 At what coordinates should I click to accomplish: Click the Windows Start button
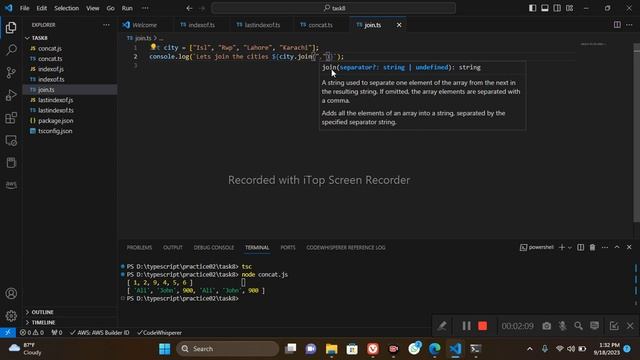164,349
